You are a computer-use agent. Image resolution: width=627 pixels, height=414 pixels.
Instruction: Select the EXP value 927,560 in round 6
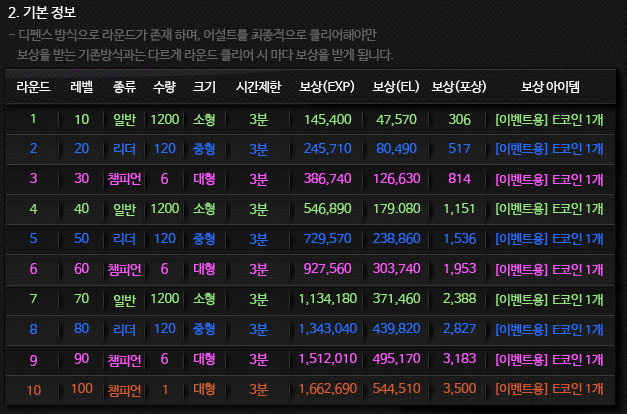click(327, 269)
